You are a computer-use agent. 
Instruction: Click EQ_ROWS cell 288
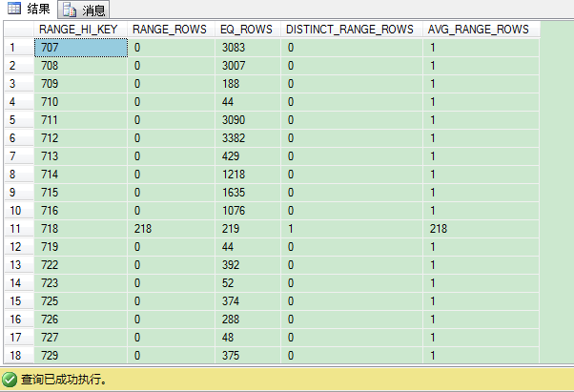pos(248,320)
